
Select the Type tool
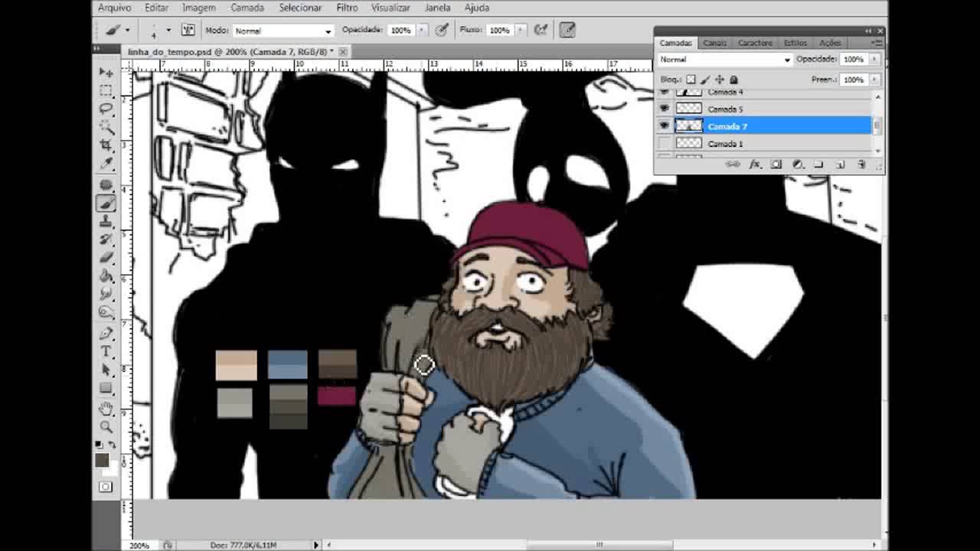coord(106,352)
